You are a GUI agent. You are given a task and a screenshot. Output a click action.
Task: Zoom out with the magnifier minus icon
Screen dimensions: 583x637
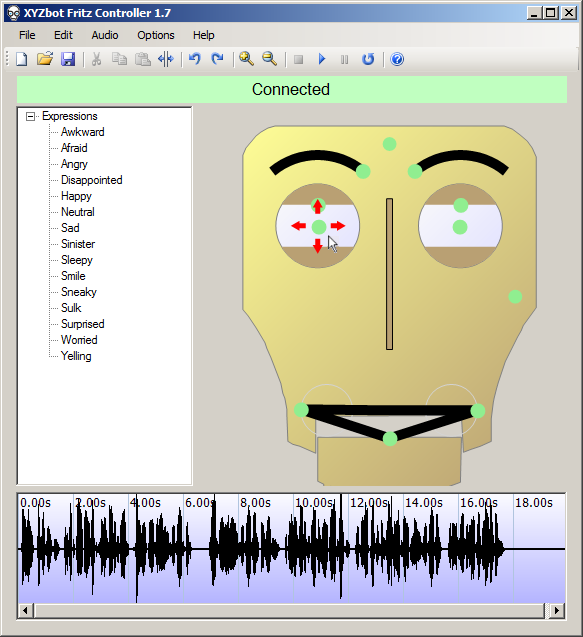(269, 59)
